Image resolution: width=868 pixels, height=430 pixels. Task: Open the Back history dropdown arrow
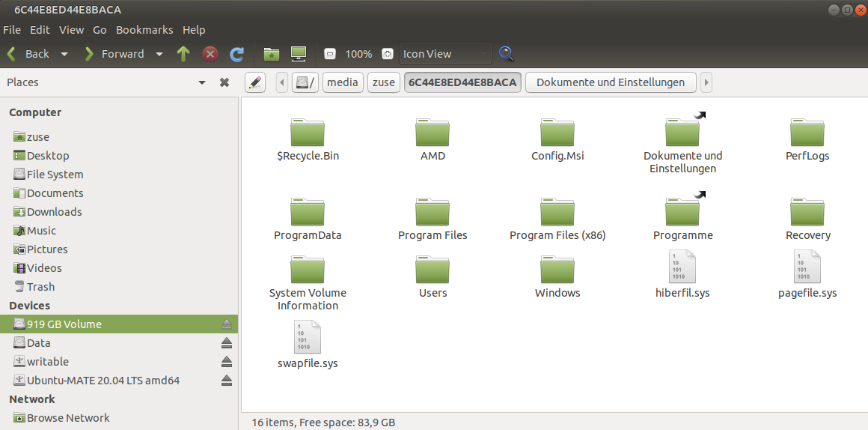[x=64, y=54]
